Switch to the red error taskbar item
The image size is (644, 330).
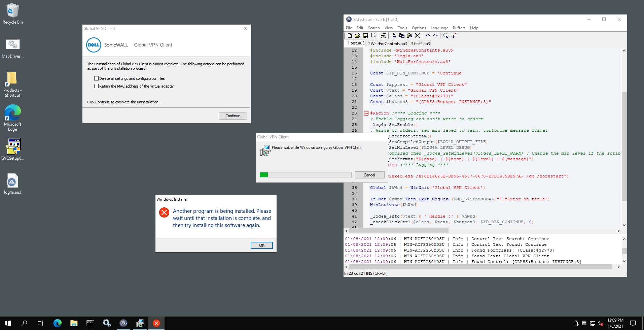tap(156, 323)
